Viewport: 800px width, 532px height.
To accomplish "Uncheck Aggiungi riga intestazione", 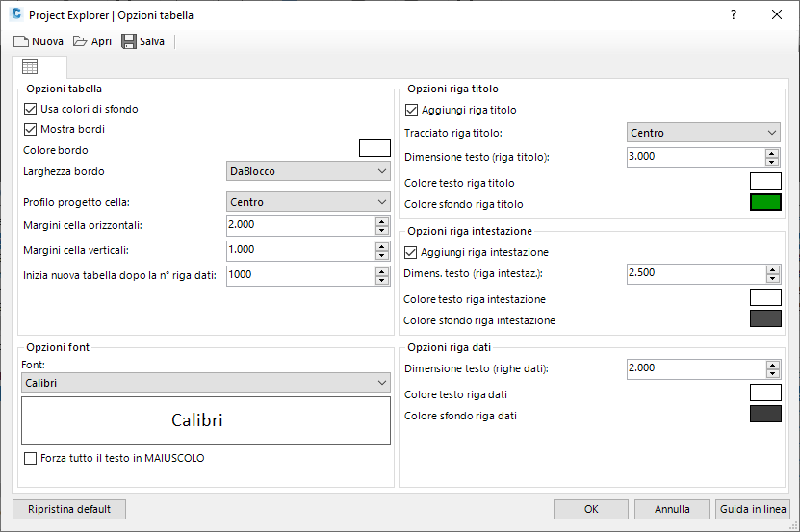I will [x=412, y=252].
